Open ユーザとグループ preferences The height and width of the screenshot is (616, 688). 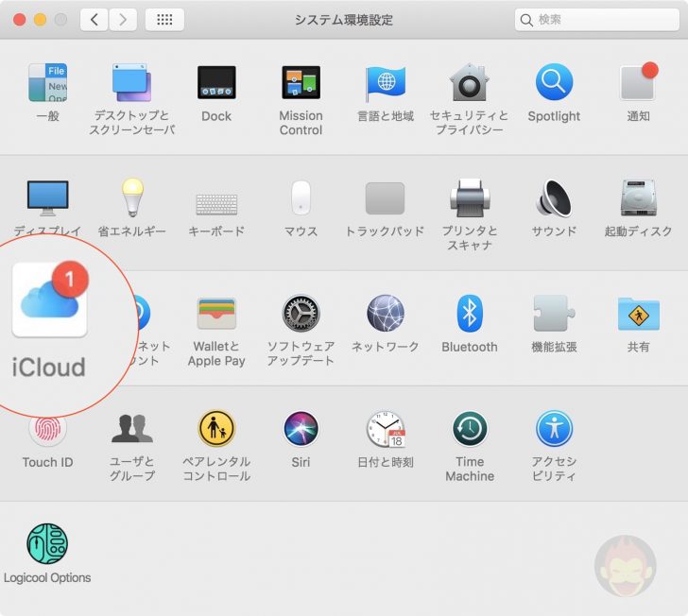point(131,428)
